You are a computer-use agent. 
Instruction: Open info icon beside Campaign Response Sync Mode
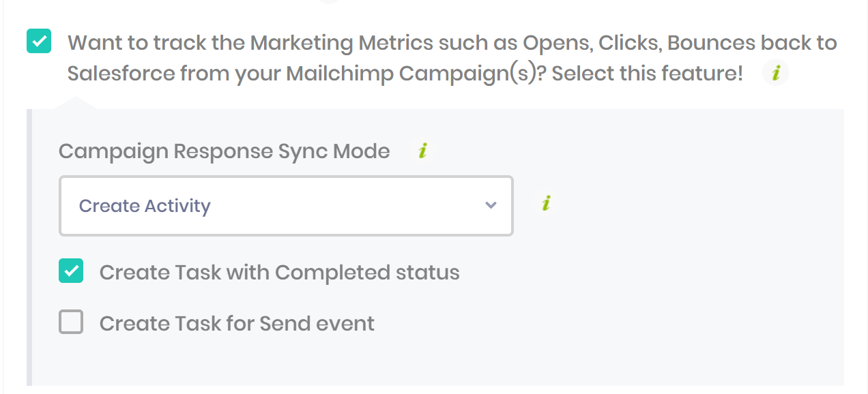point(422,151)
